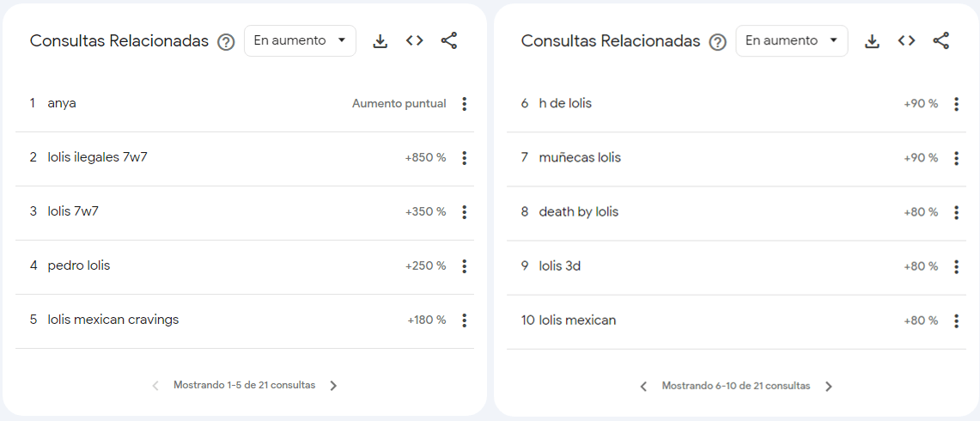Open three-dot menu for death by lolis
980x421 pixels.
956,213
